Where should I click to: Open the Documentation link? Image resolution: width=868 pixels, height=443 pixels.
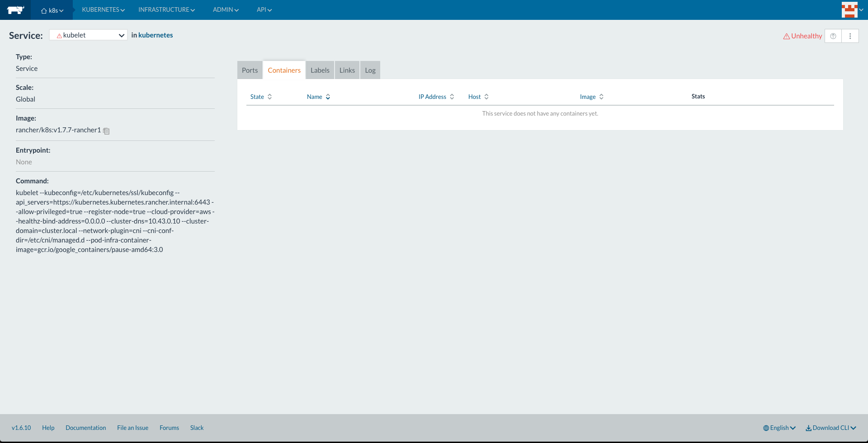coord(86,428)
